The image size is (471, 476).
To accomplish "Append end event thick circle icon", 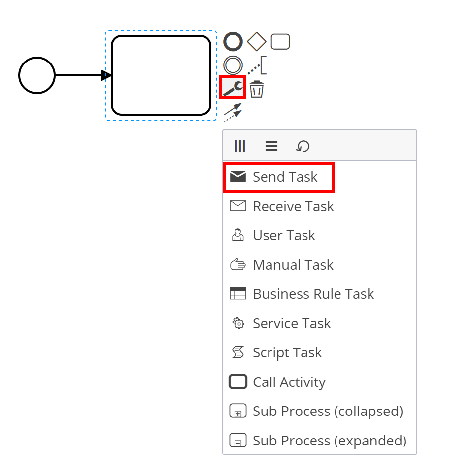I will [x=233, y=41].
